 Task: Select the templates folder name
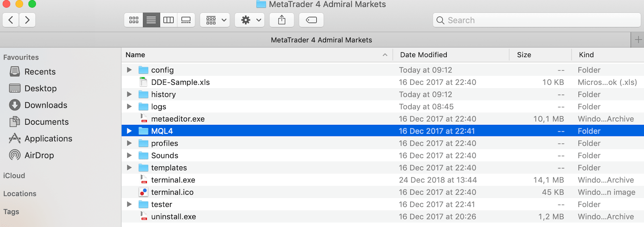click(169, 168)
